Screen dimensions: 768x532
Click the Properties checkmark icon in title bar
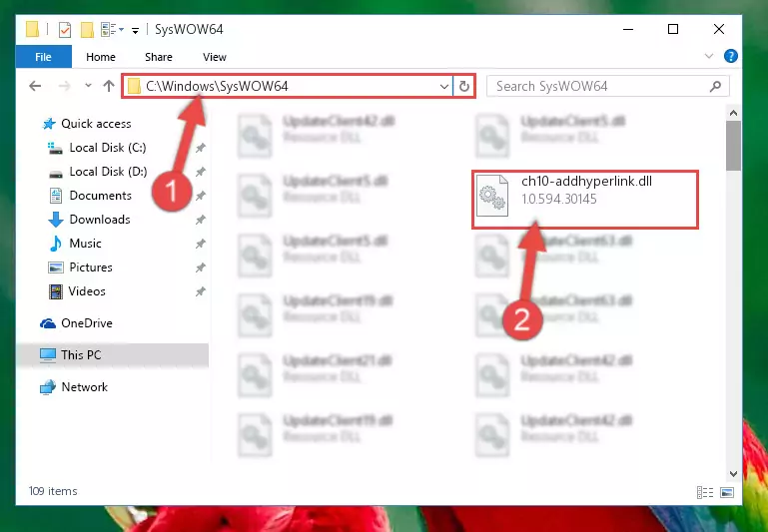click(x=65, y=30)
